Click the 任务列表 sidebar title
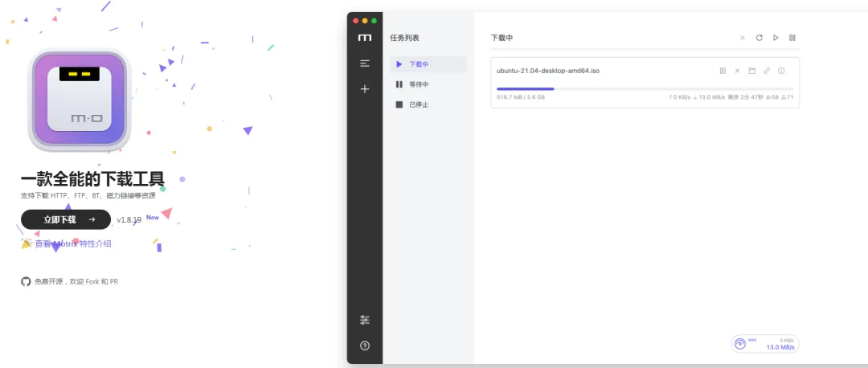Screen dimensions: 868x368 [x=404, y=38]
